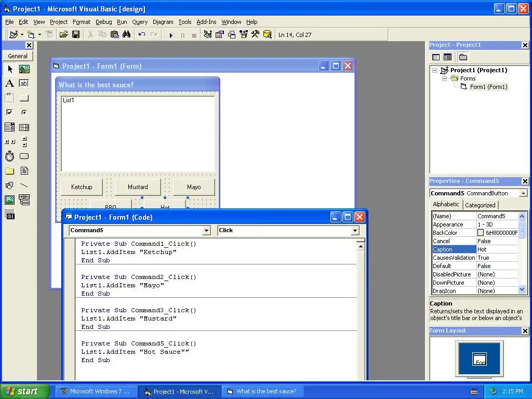Click View Code in Project panel
The width and height of the screenshot is (532, 399).
[436, 57]
